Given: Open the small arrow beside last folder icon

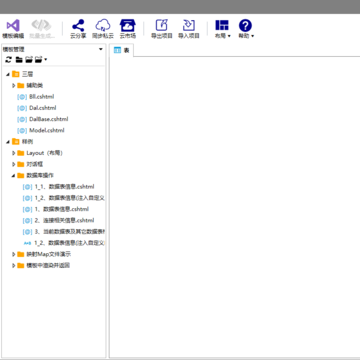Looking at the screenshot, I should (x=45, y=60).
